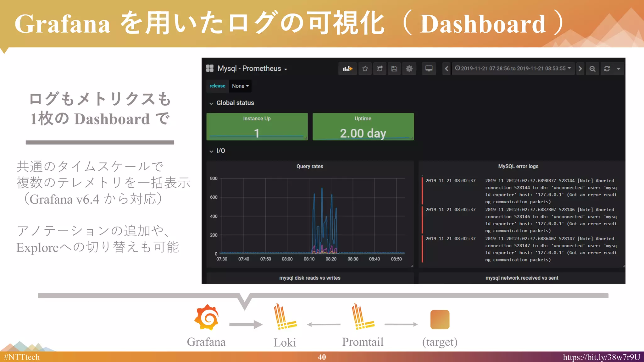Open the time range picker

tap(513, 69)
